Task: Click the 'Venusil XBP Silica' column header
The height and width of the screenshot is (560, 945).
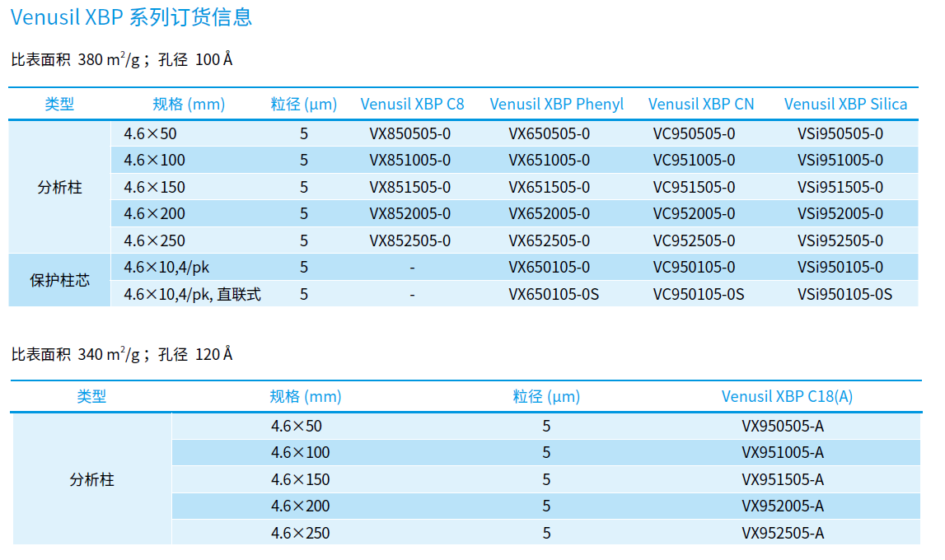Action: click(845, 104)
